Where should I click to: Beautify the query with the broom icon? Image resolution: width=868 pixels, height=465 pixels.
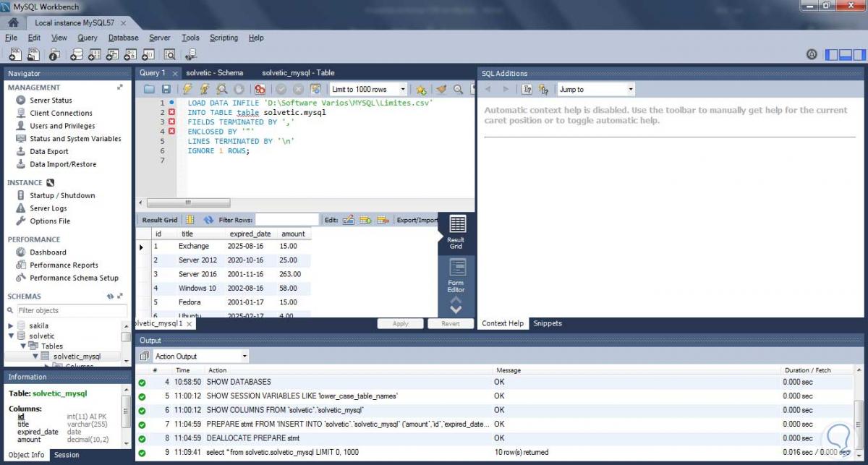441,89
